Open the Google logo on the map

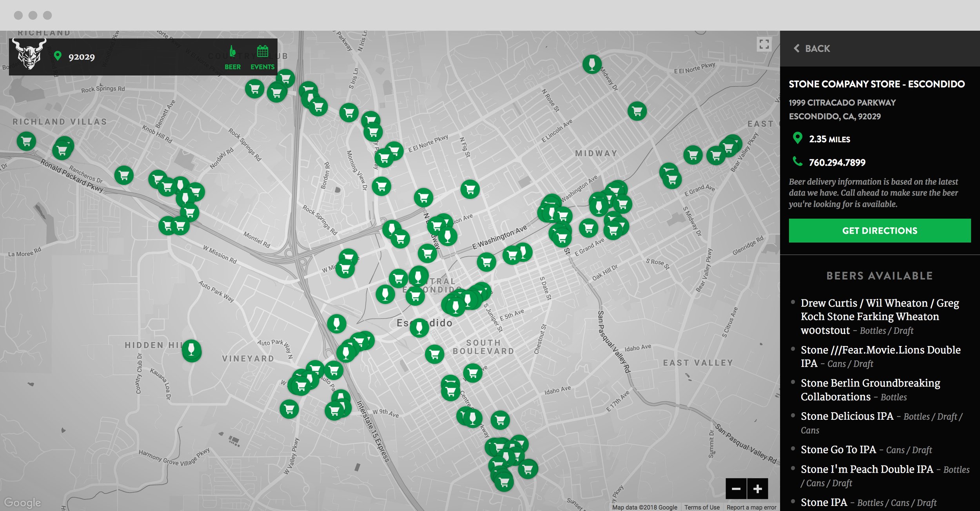pyautogui.click(x=22, y=502)
